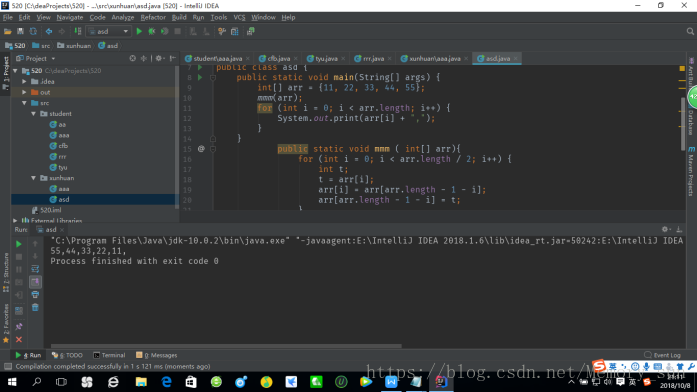
Task: Switch to the cfb.java tab
Action: click(278, 58)
